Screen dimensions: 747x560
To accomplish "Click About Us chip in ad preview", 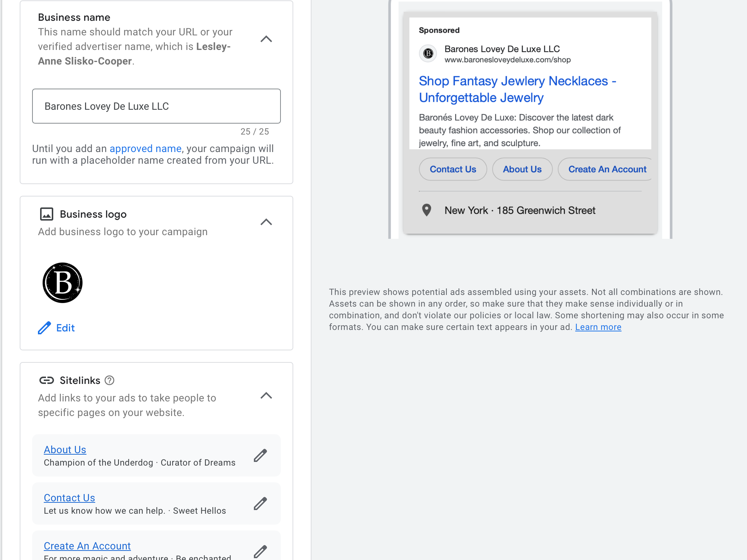I will (x=522, y=169).
